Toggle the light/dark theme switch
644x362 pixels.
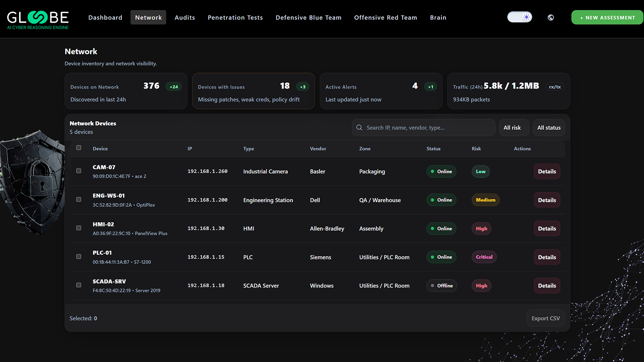click(x=520, y=17)
